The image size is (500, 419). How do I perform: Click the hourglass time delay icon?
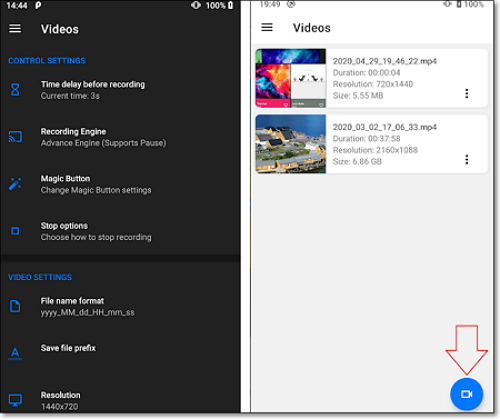click(15, 90)
